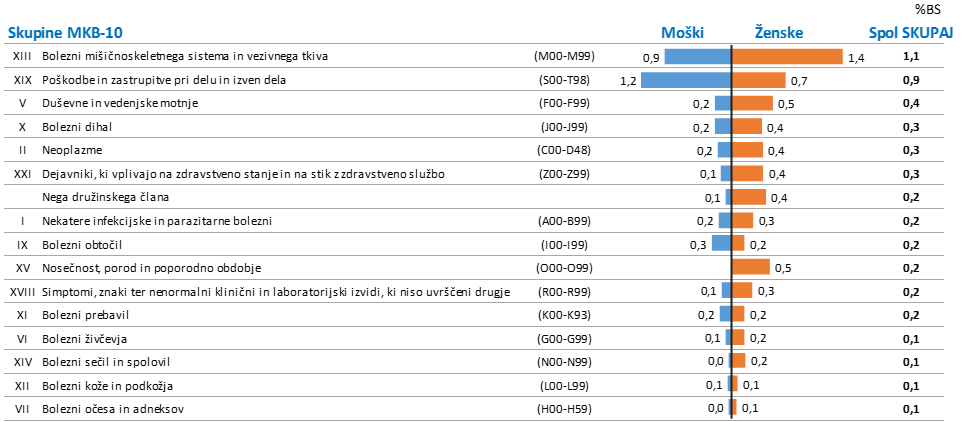Screen dimensions: 963x422
Task: Select the Nega družinskega člana row
Action: [482, 198]
